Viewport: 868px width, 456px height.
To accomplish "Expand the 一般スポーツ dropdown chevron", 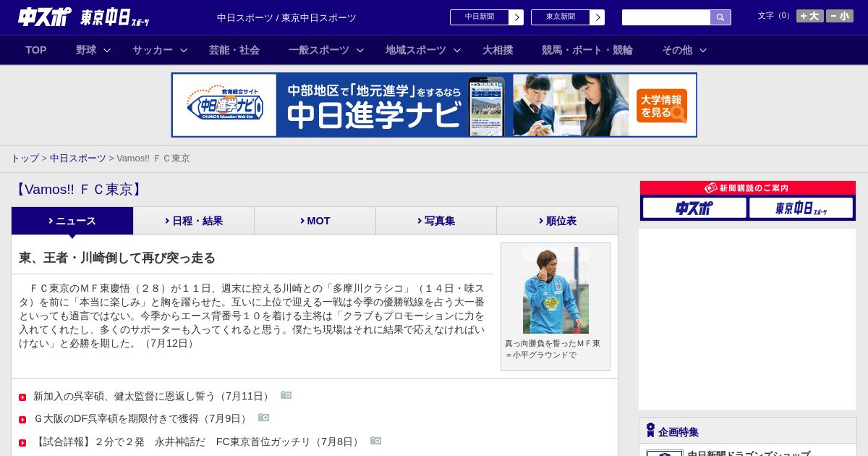I will coord(360,50).
